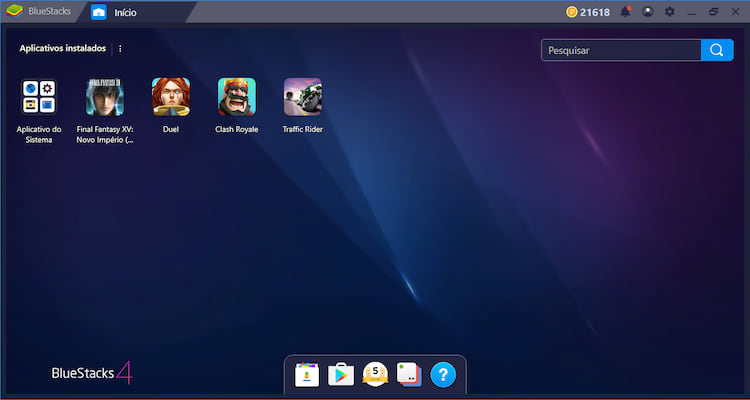The height and width of the screenshot is (400, 750).
Task: Click the BlueStacks logo in the title bar
Action: [14, 11]
